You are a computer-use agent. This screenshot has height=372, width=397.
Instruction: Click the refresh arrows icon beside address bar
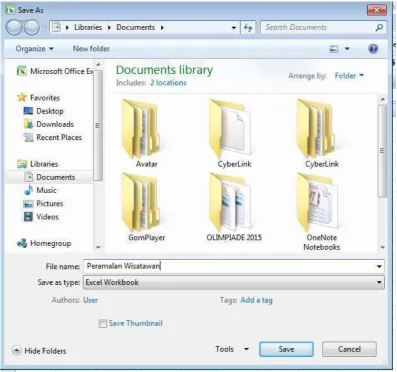click(x=248, y=28)
